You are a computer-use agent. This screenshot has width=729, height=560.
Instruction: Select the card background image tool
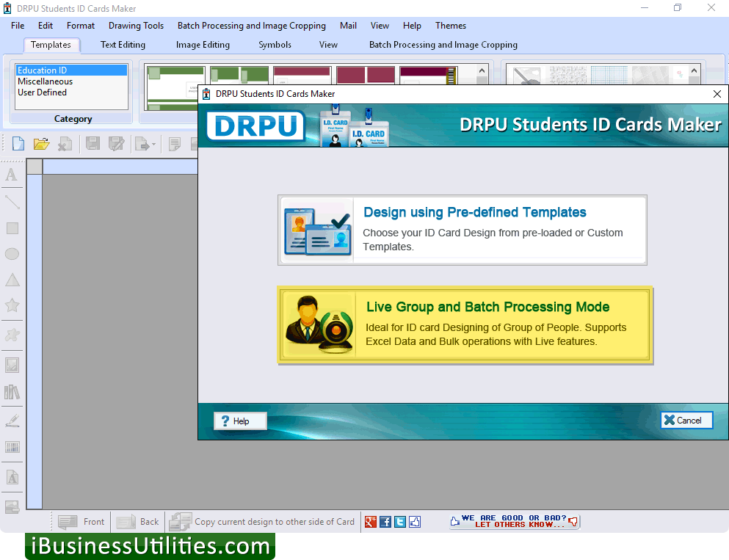[x=12, y=507]
